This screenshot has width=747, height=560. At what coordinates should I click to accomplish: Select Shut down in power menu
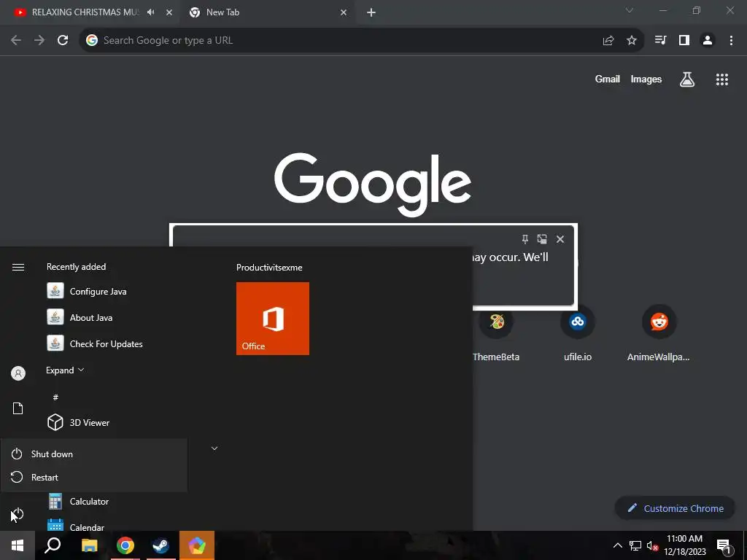[x=94, y=454]
